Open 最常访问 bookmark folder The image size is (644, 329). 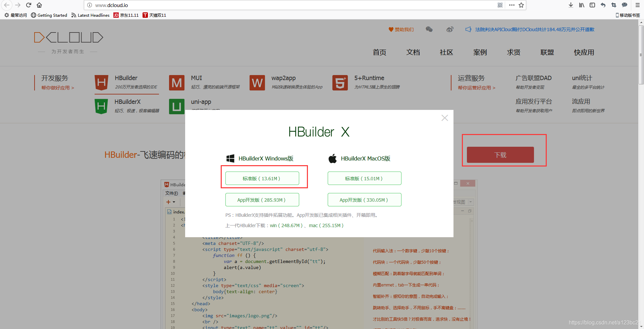pos(15,15)
